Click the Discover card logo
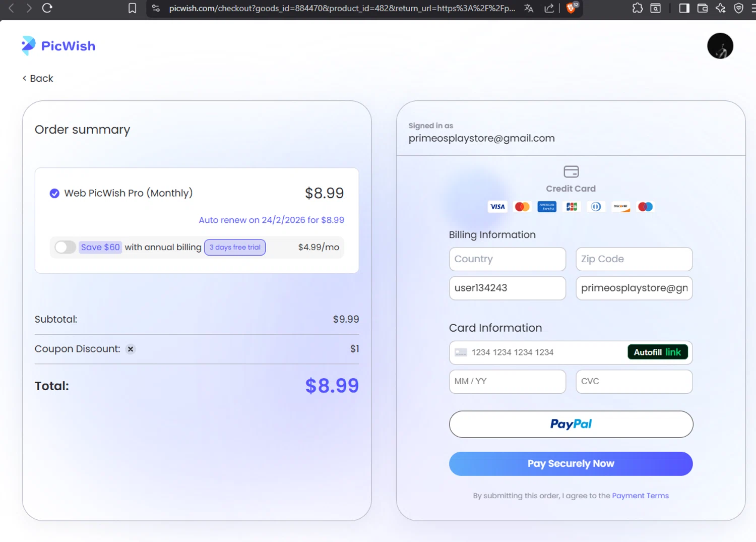Screen dimensions: 756x542 pyautogui.click(x=620, y=207)
